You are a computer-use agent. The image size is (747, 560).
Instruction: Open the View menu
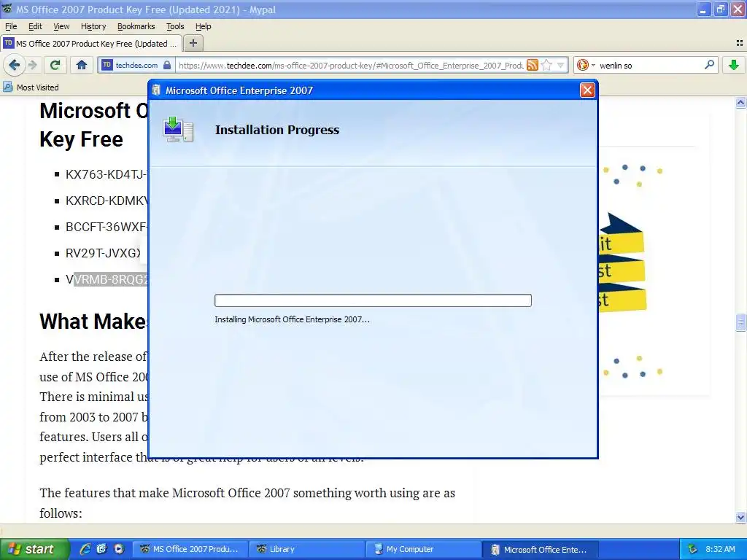coord(61,26)
